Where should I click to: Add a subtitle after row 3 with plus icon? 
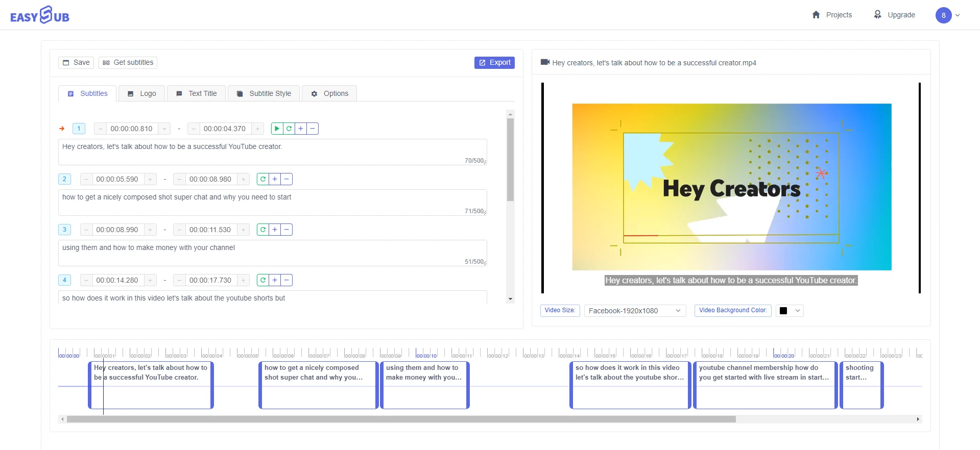coord(275,230)
